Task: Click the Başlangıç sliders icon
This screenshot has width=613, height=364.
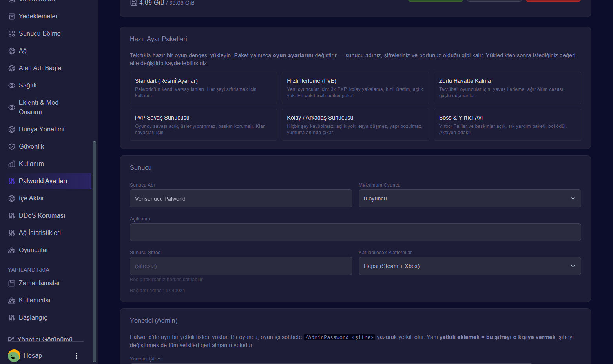Action: (x=12, y=318)
